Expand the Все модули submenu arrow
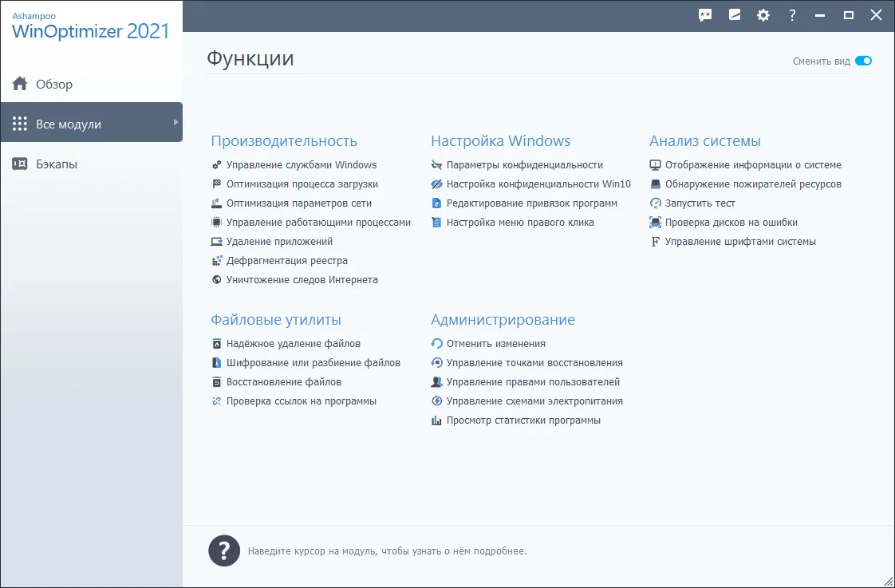Image resolution: width=895 pixels, height=588 pixels. [x=175, y=122]
